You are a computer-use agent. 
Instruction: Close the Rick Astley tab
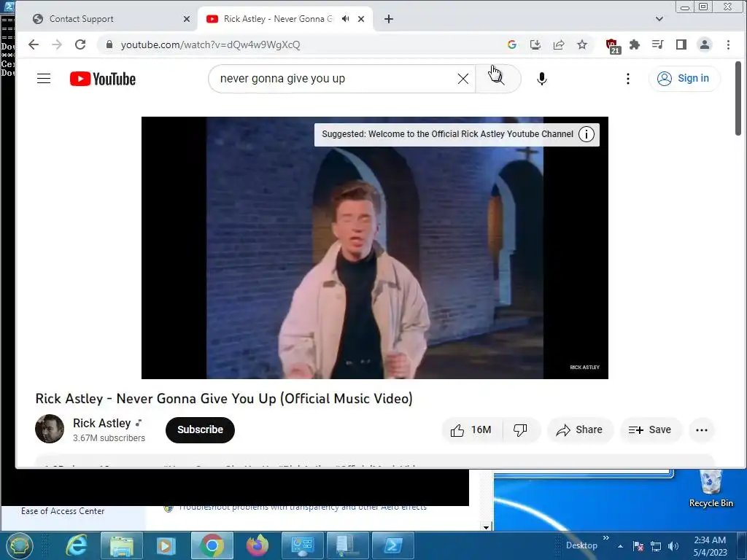(x=361, y=19)
